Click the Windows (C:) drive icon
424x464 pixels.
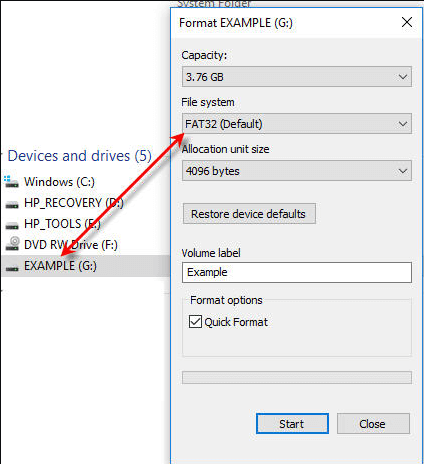click(x=11, y=182)
